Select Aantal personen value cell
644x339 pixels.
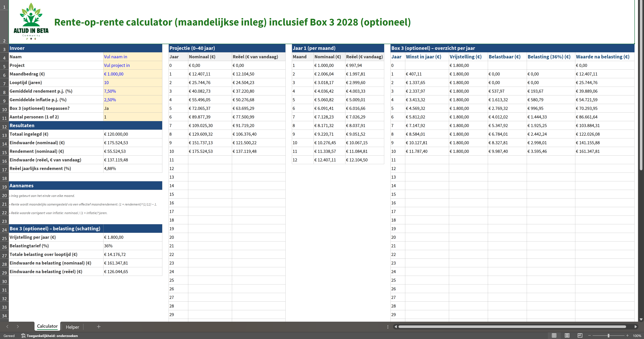[133, 117]
